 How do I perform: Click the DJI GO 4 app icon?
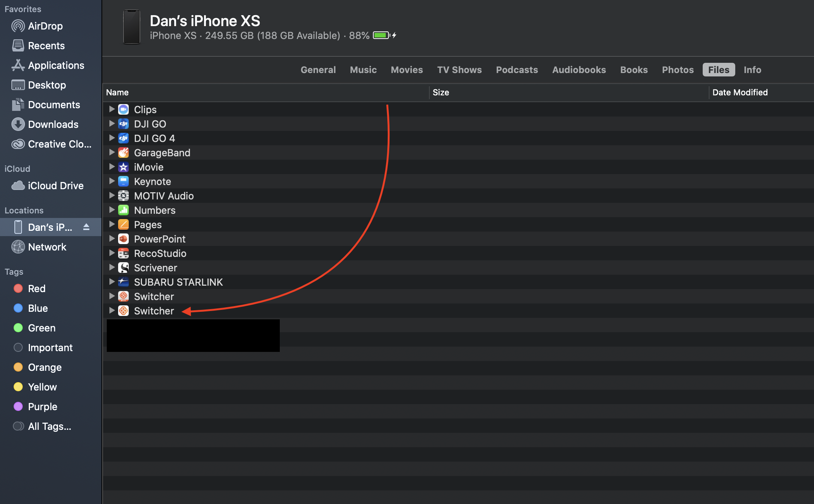[x=123, y=138]
